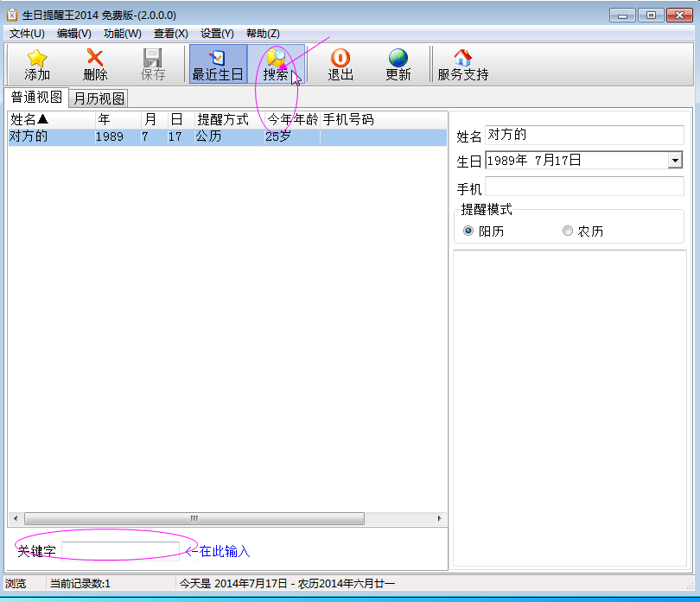Screen dimensions: 700x602
Task: Open the 查看(X) menu
Action: pos(170,34)
